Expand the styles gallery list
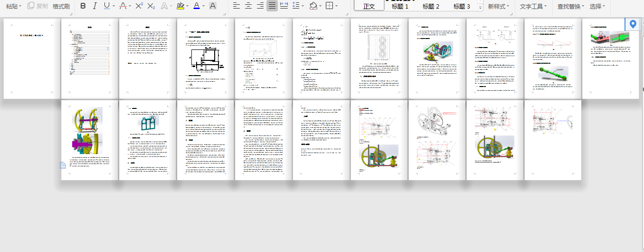This screenshot has width=644, height=252. tap(480, 8)
